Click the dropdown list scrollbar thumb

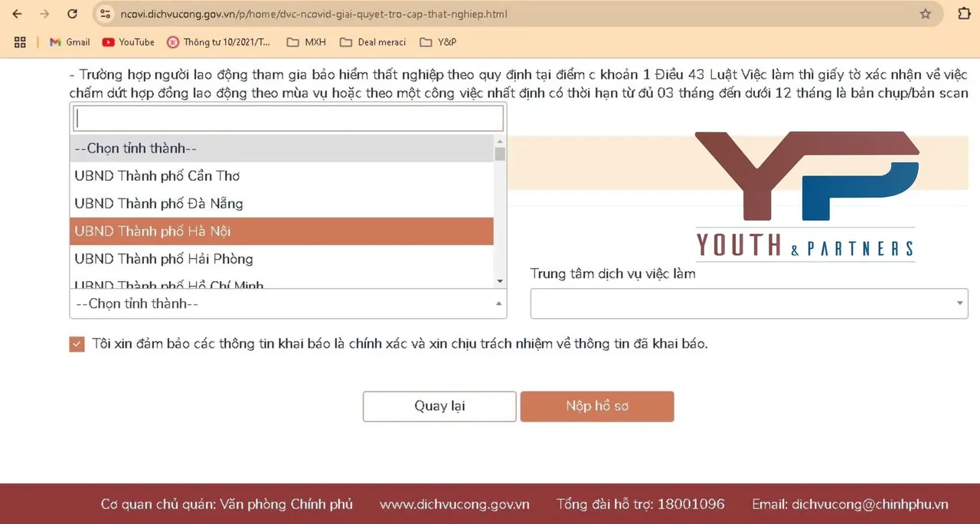[x=500, y=154]
